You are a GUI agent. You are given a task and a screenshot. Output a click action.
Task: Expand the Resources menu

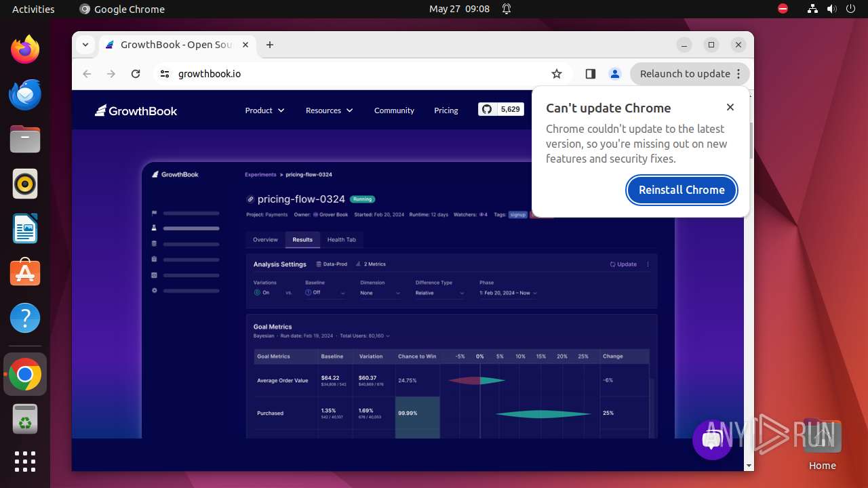pyautogui.click(x=329, y=110)
